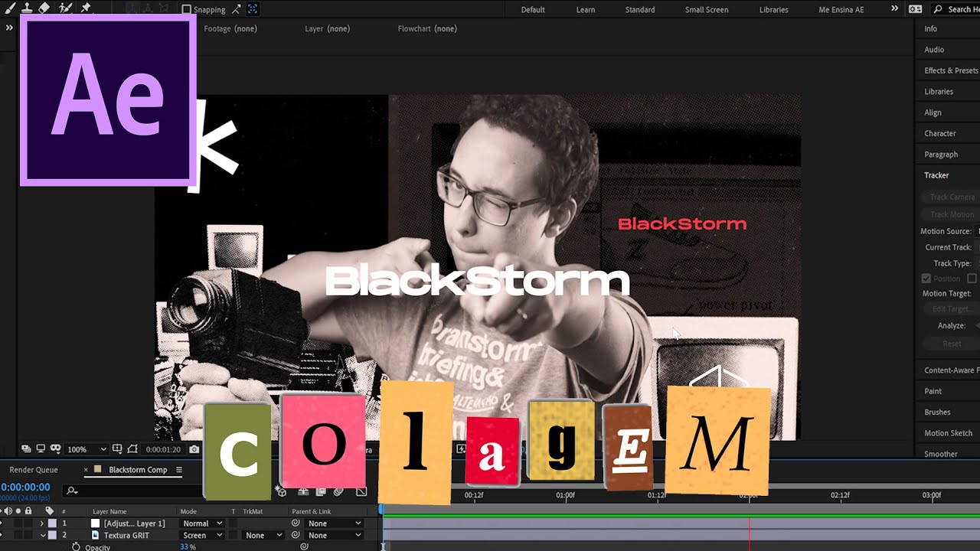Open the 100% magnification dropdown
The height and width of the screenshot is (551, 980).
(87, 449)
